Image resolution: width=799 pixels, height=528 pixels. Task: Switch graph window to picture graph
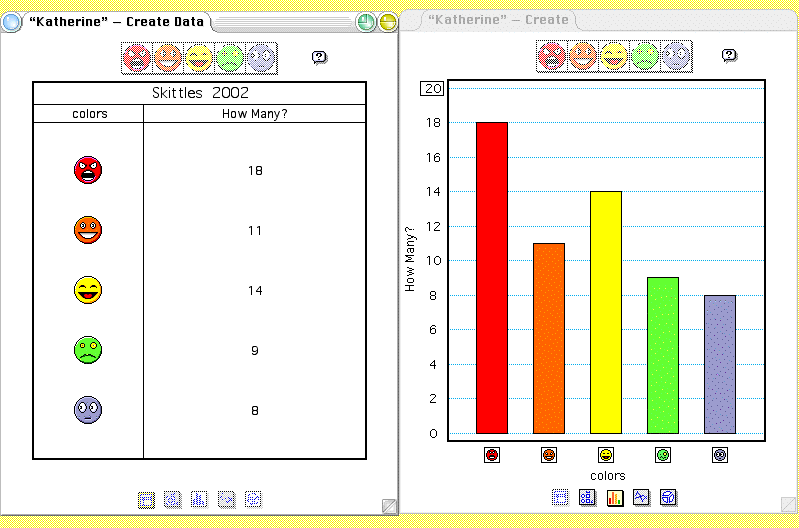588,497
